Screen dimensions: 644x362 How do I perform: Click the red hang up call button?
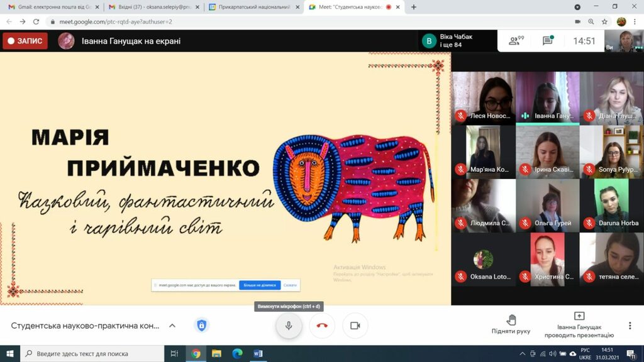pyautogui.click(x=322, y=326)
